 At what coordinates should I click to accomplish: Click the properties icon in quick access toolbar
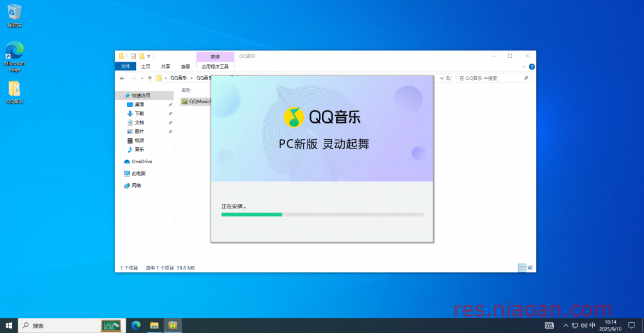(133, 56)
